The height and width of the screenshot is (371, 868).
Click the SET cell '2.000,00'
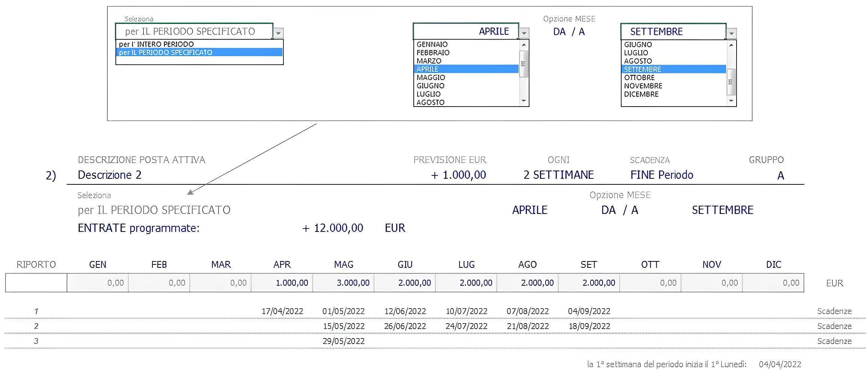(589, 283)
